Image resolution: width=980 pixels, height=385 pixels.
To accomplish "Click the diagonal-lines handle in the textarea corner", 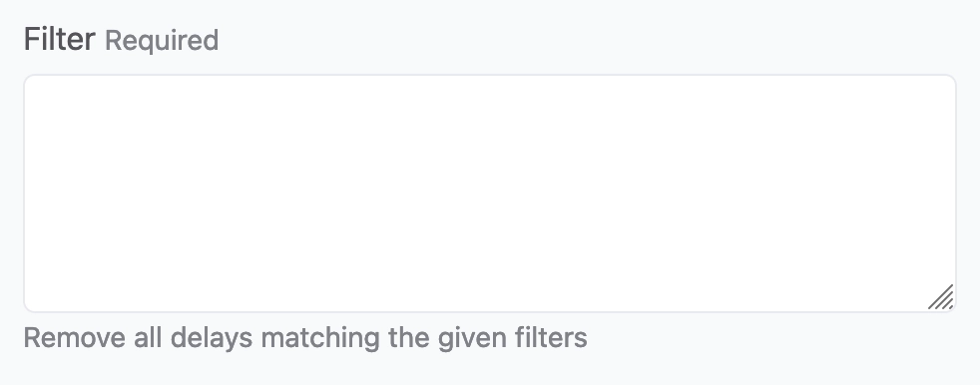I will click(941, 297).
